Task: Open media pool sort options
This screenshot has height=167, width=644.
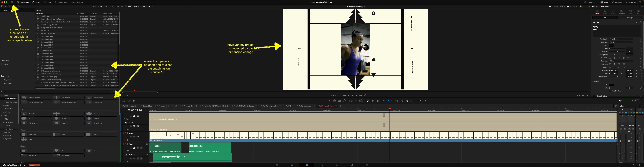Action: (113, 7)
